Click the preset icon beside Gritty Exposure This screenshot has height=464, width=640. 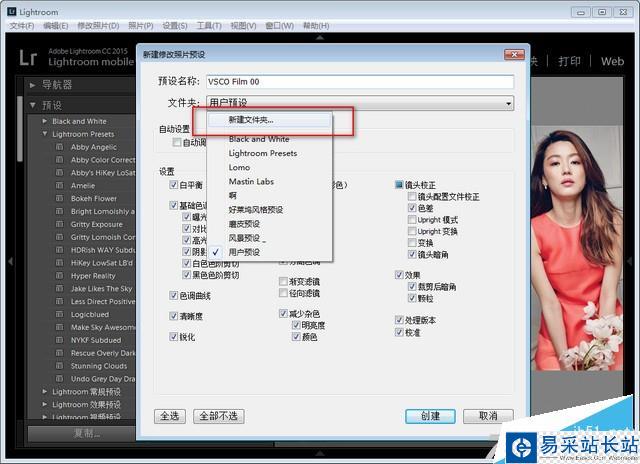pos(60,224)
